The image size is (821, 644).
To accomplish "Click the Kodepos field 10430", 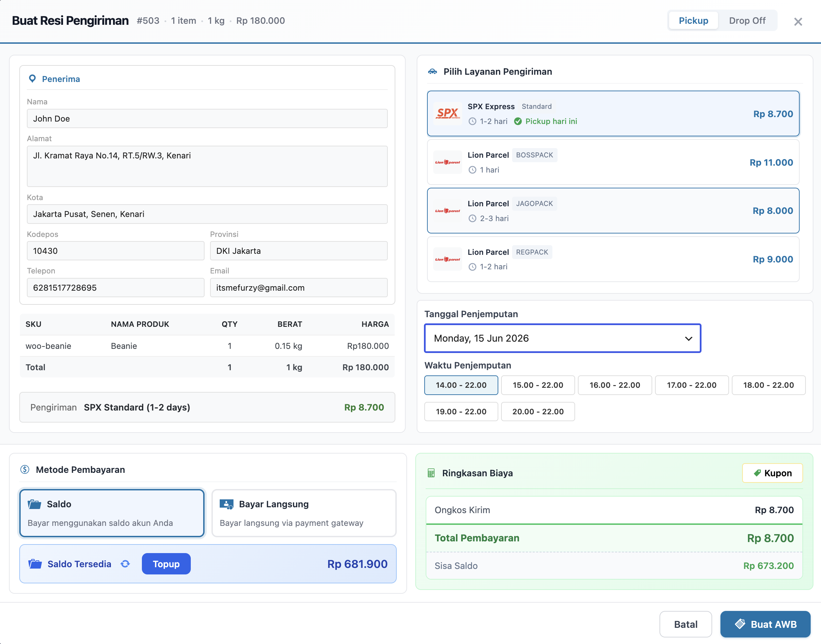I will 115,251.
